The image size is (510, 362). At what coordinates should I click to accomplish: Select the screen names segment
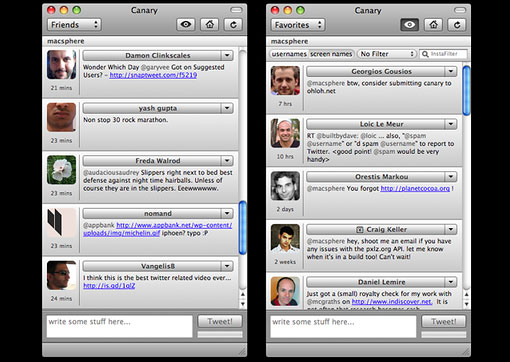[331, 54]
